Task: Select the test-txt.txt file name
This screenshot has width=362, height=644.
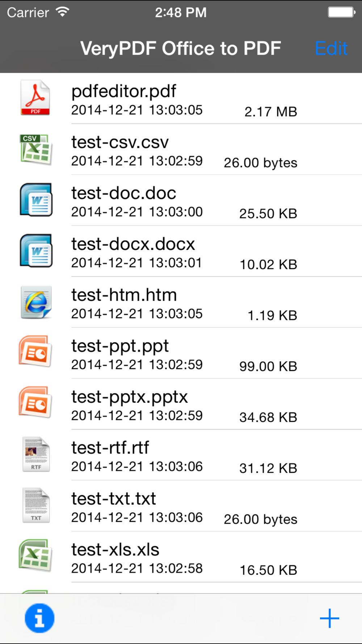Action: (x=114, y=499)
